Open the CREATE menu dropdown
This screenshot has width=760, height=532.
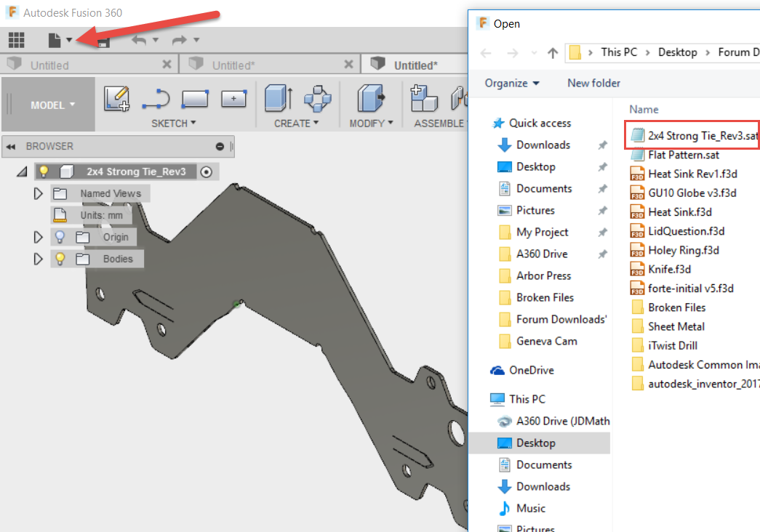point(296,123)
